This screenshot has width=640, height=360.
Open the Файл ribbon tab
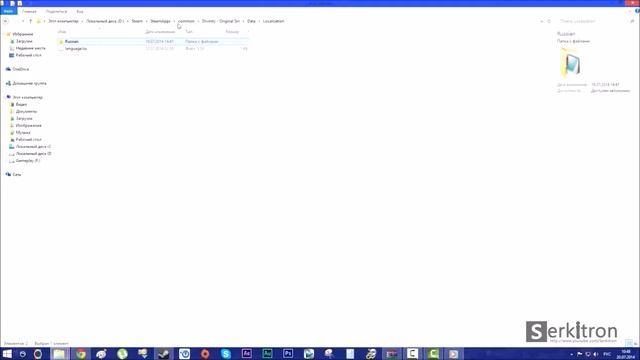(x=8, y=11)
